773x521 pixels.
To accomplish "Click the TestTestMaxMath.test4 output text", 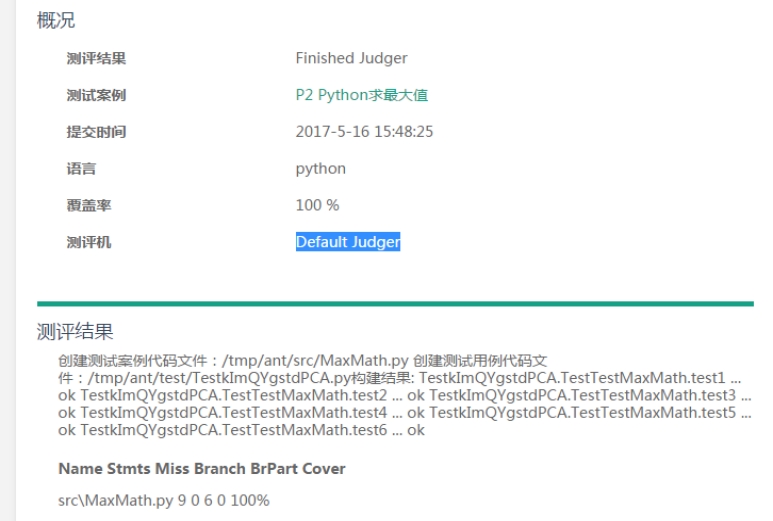I will point(234,413).
